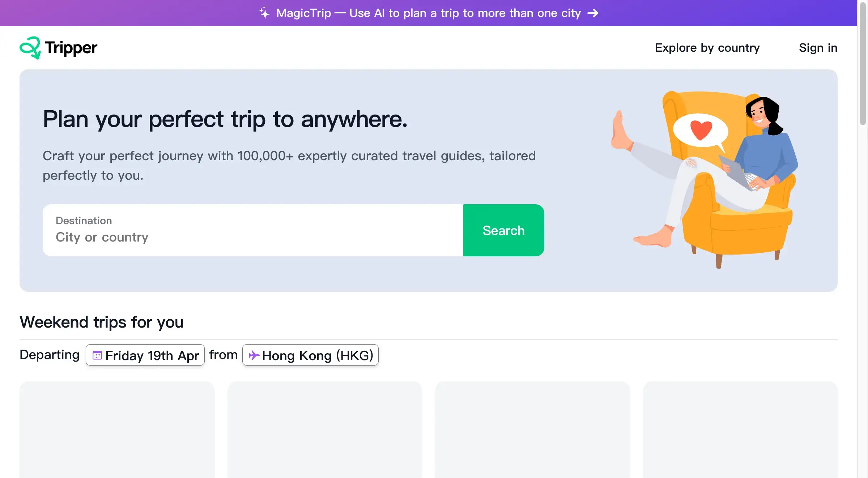Click the airplane icon inside the Hong Kong chip
Viewport: 868px width, 478px height.
[255, 355]
